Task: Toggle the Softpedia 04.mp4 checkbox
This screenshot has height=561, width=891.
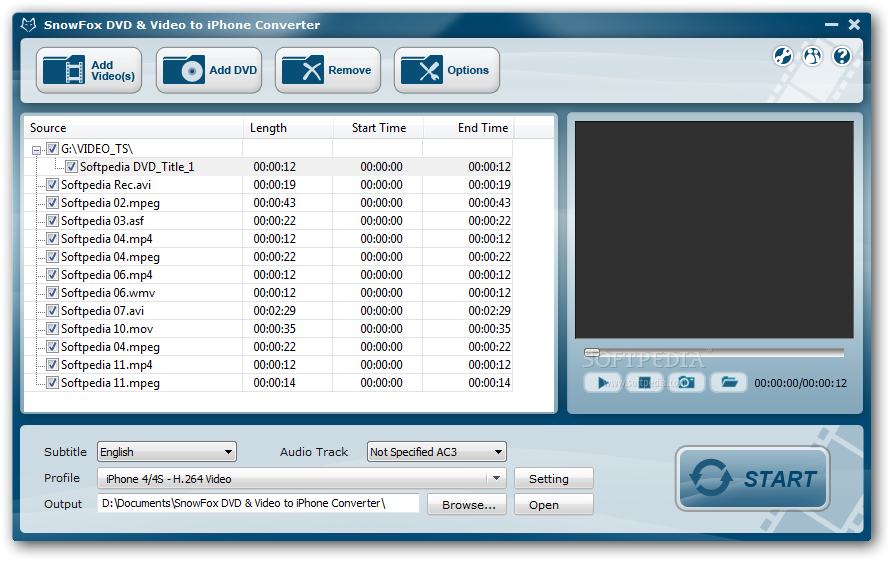Action: click(52, 239)
